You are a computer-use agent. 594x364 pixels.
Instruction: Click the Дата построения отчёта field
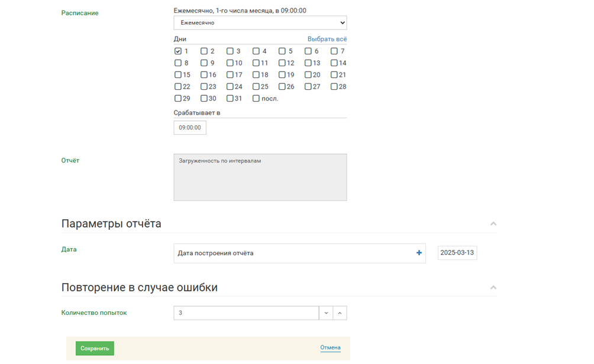coord(293,253)
